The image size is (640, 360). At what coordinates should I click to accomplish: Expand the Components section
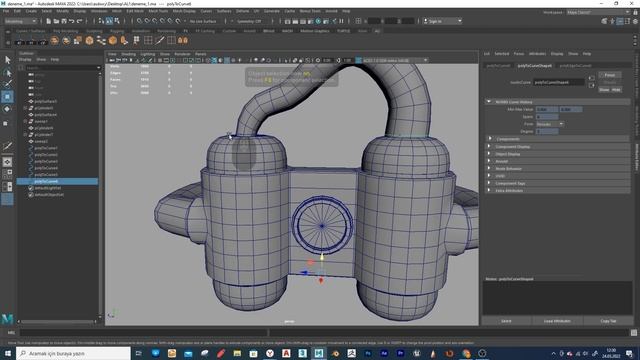[x=489, y=139]
